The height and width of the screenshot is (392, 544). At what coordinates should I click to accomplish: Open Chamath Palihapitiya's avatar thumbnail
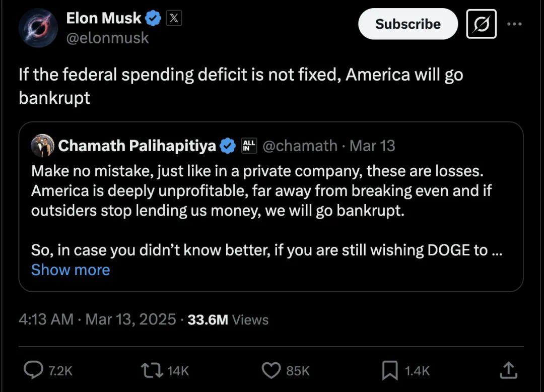click(x=43, y=146)
